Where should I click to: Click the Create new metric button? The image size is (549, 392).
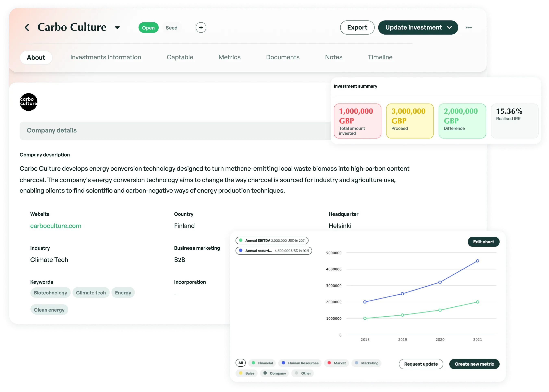point(474,364)
